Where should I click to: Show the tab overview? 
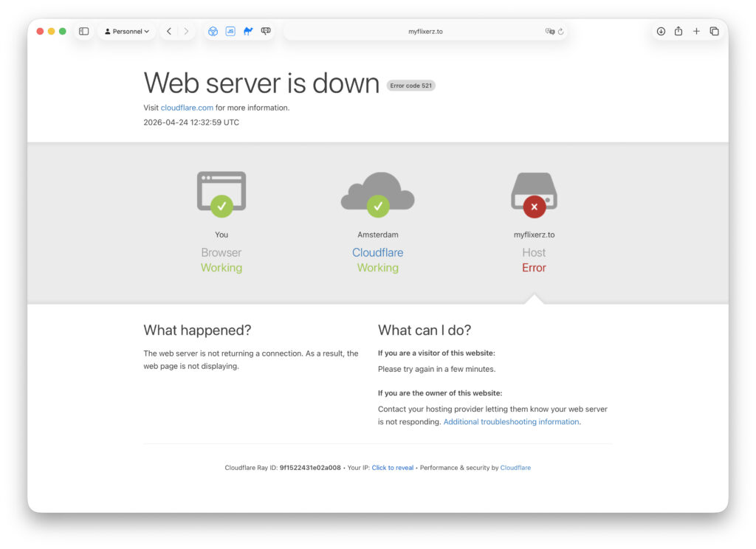pos(714,31)
